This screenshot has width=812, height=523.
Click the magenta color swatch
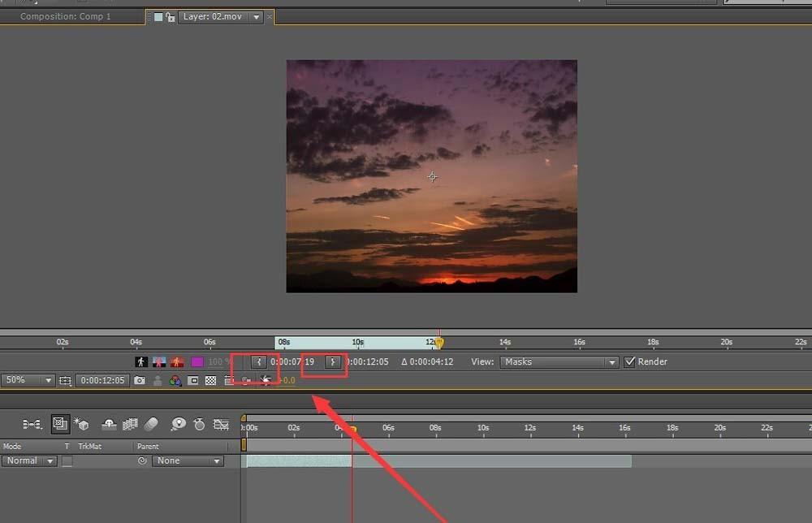click(x=197, y=362)
